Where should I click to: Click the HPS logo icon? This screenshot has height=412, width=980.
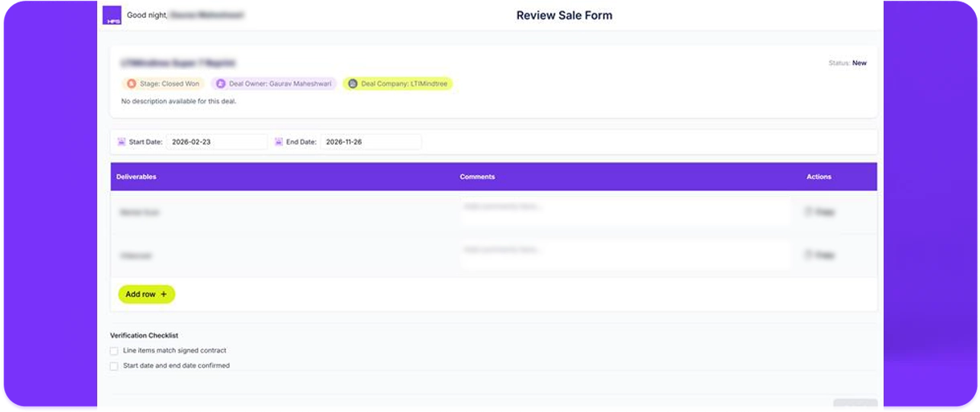click(x=112, y=15)
